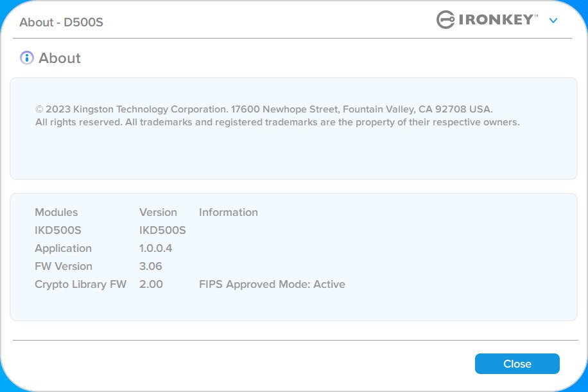
Task: Click the All rights reserved trademark line
Action: [277, 122]
